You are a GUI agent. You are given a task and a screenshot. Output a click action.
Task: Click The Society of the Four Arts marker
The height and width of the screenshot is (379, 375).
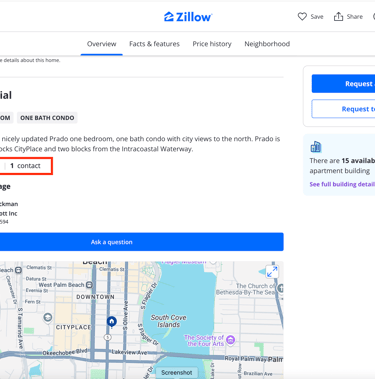(x=230, y=340)
